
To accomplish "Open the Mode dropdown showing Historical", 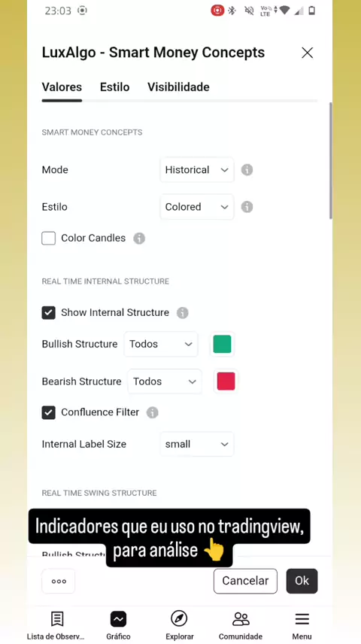I will coord(197,169).
